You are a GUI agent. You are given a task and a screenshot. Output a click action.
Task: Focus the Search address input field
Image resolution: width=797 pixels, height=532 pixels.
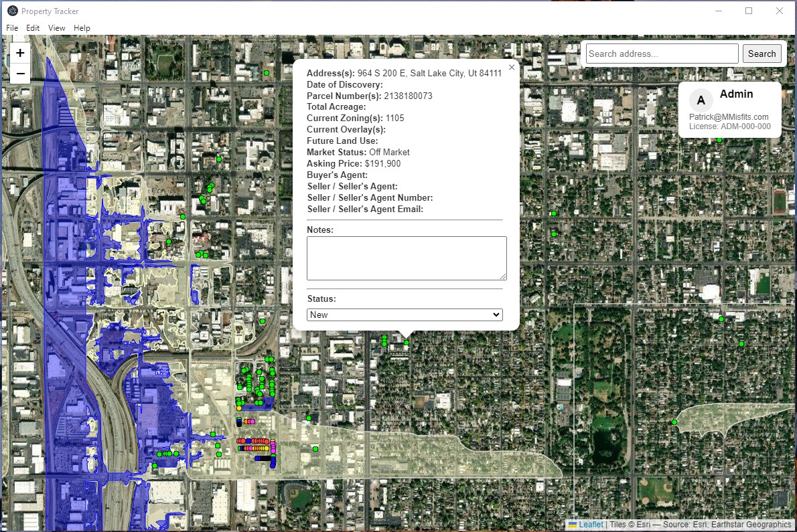coord(662,54)
